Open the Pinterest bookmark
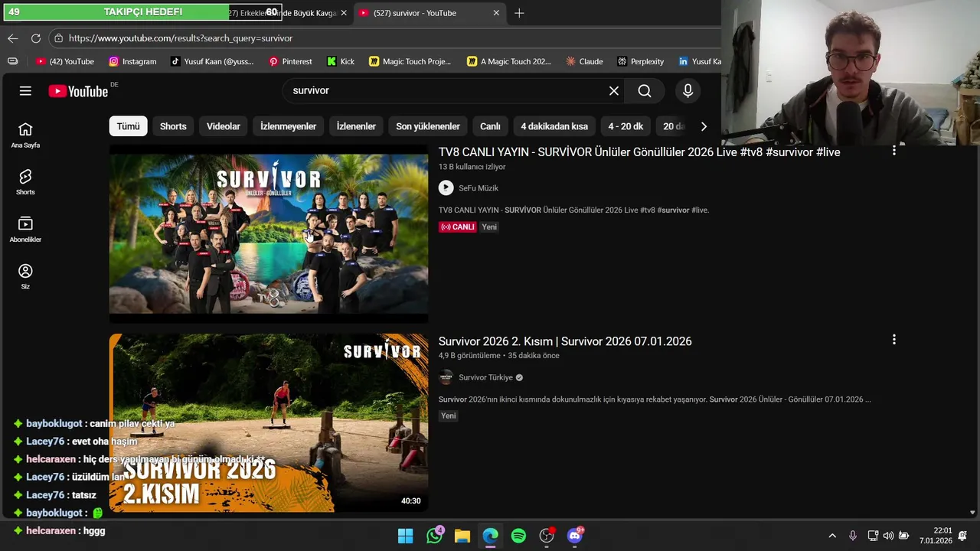Viewport: 980px width, 551px height. [289, 61]
